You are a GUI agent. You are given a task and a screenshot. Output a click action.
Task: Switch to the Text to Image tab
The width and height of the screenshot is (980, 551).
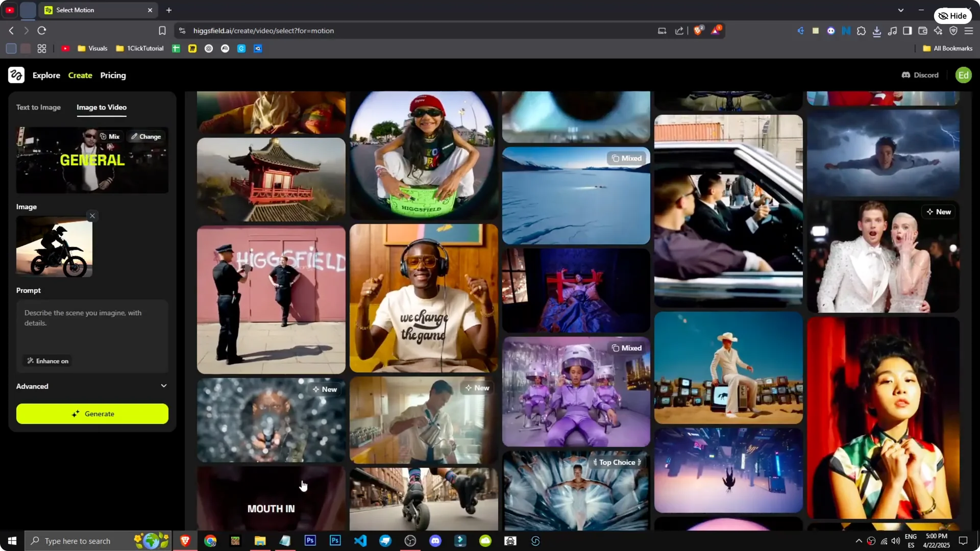tap(38, 107)
